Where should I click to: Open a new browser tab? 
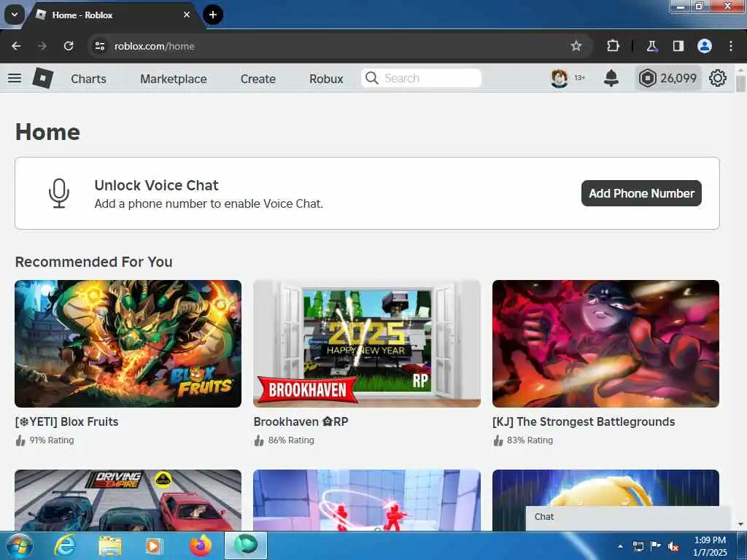(x=213, y=15)
